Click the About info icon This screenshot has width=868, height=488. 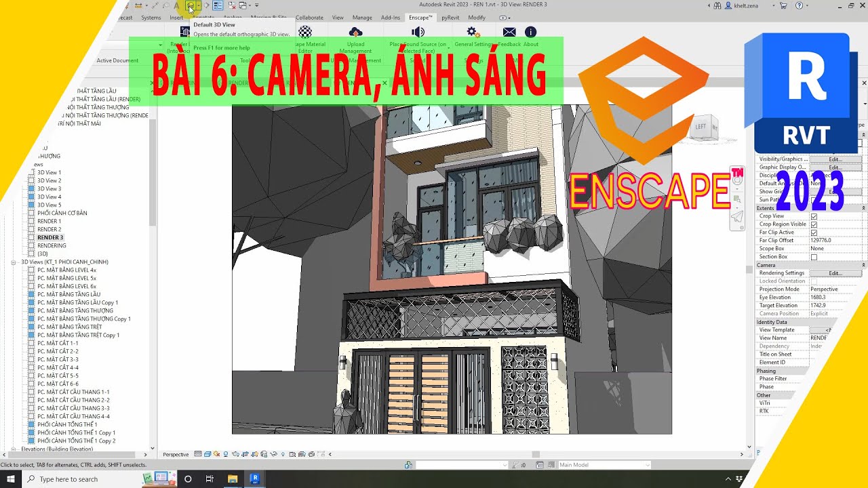pos(531,32)
